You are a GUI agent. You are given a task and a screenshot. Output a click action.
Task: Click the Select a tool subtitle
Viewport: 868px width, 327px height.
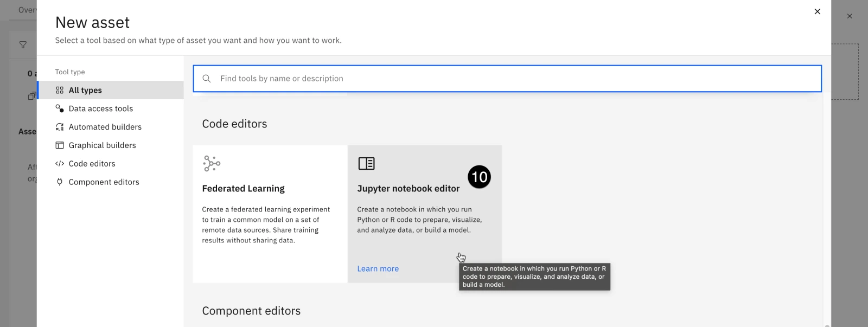199,41
